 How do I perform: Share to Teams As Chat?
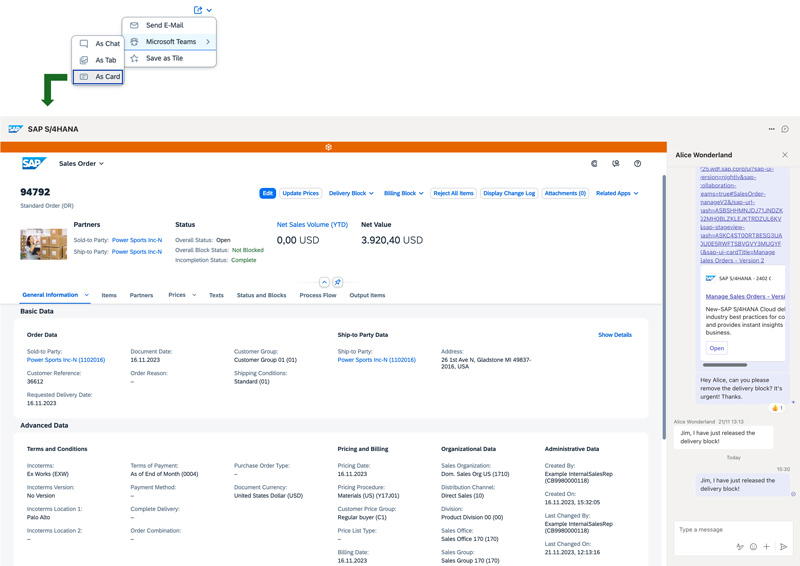(97, 43)
